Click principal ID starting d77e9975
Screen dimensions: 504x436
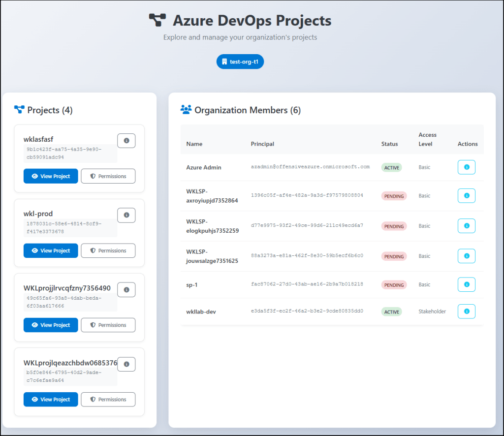coord(307,225)
